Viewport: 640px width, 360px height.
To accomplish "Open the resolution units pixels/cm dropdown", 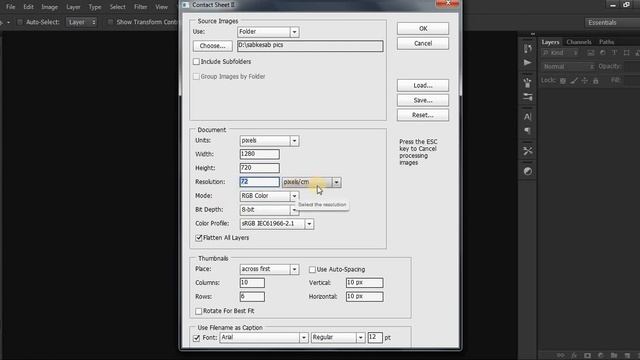I will (x=336, y=182).
